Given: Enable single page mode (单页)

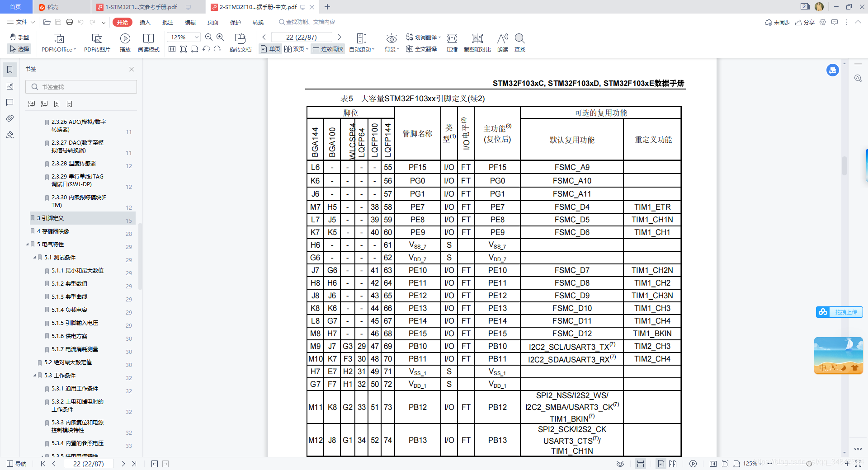Looking at the screenshot, I should 270,49.
